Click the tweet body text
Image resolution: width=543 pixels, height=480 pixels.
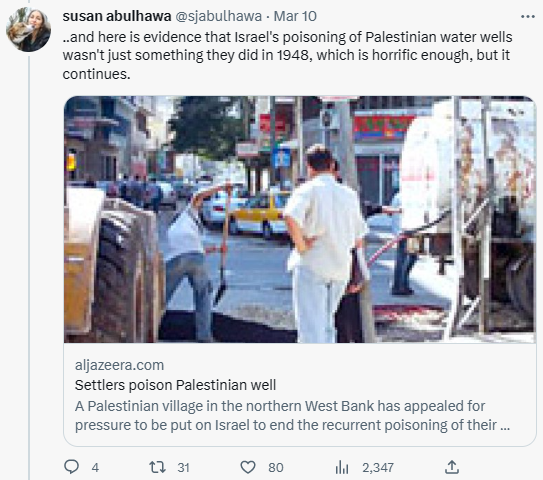(287, 55)
